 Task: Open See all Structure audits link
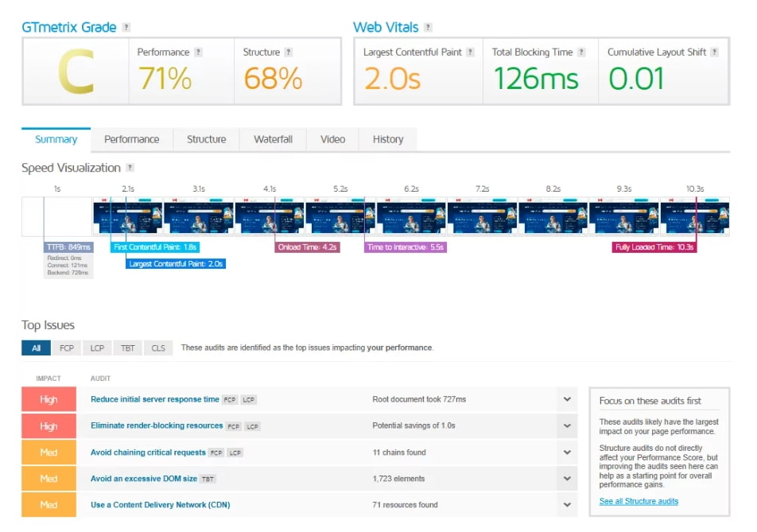(x=639, y=501)
